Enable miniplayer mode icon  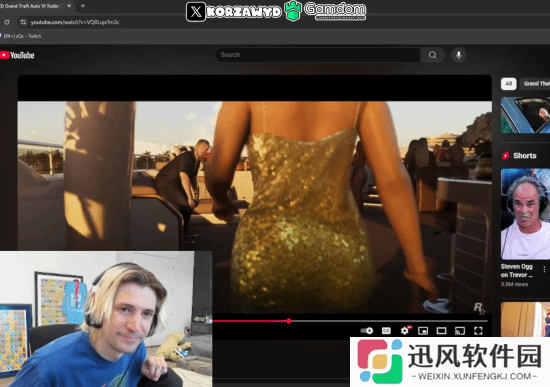coord(423,331)
